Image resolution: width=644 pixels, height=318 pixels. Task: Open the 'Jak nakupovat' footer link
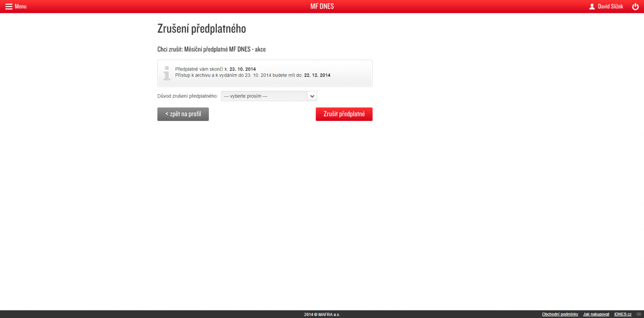596,314
